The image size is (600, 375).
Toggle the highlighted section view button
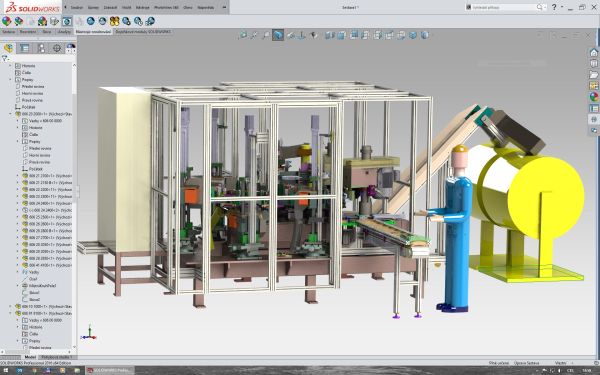point(278,36)
